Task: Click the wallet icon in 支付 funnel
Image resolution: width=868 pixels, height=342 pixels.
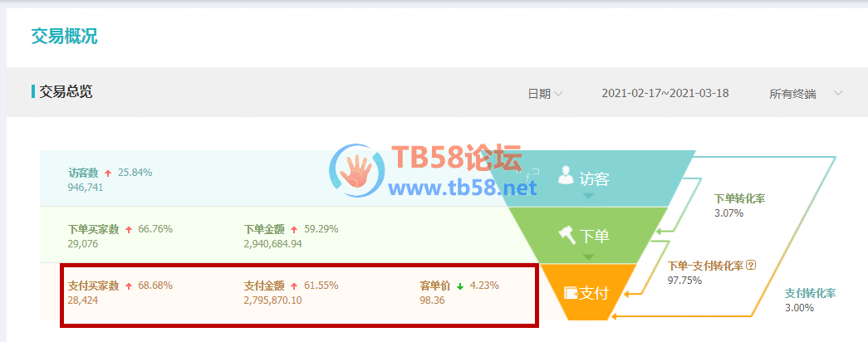Action: [571, 293]
